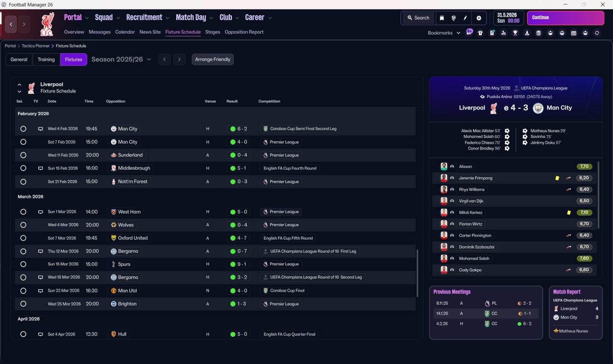Open the exclamation report icon in bookmarks
The width and height of the screenshot is (613, 364).
pyautogui.click(x=492, y=33)
